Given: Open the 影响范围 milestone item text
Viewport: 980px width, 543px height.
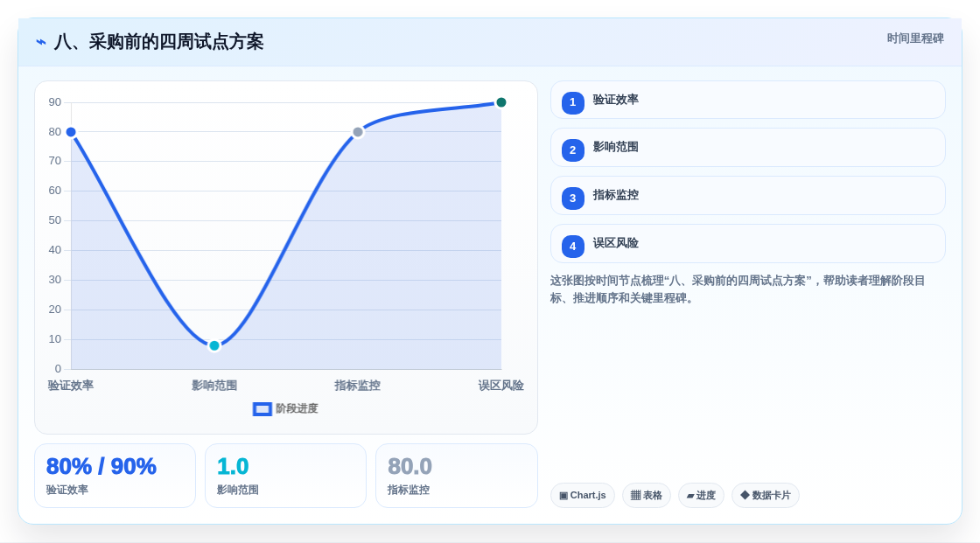Looking at the screenshot, I should coord(616,147).
